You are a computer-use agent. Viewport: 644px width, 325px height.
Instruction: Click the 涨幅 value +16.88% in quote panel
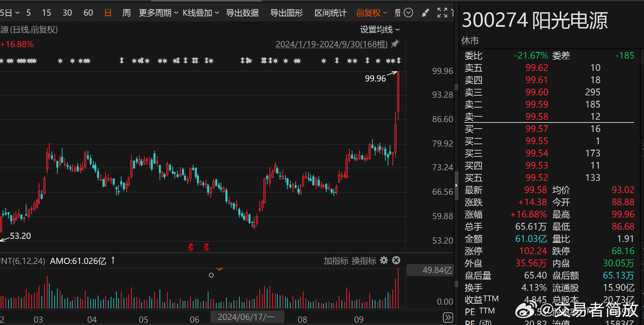coord(529,214)
